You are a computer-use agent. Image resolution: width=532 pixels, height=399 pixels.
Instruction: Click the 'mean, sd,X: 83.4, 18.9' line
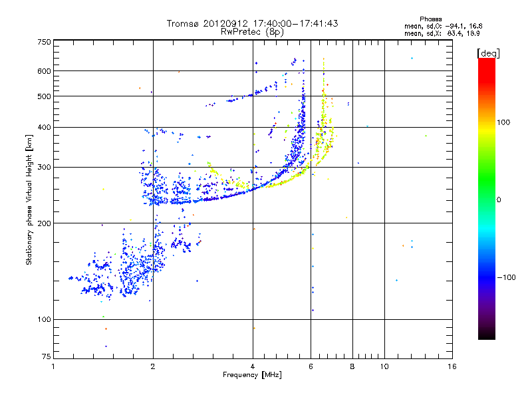click(442, 33)
